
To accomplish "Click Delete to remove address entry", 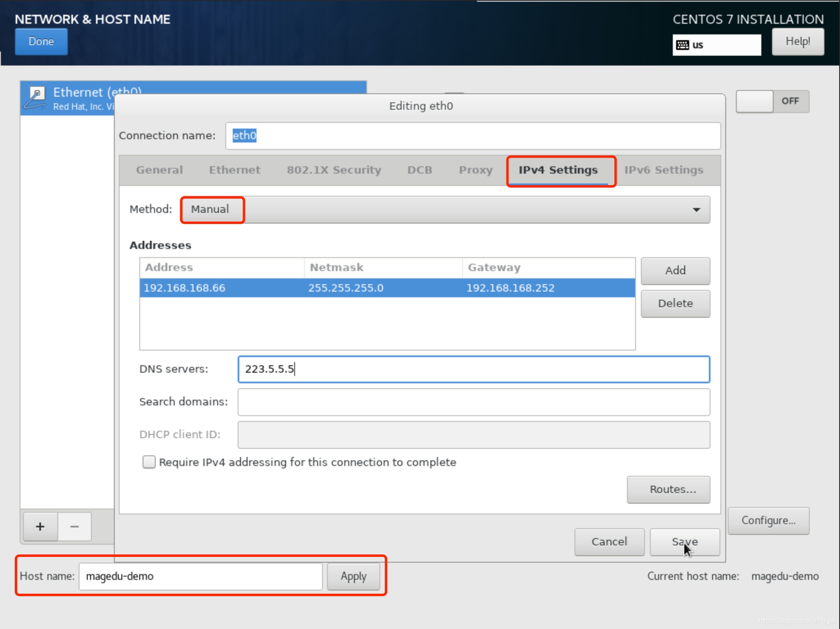I will click(x=675, y=303).
